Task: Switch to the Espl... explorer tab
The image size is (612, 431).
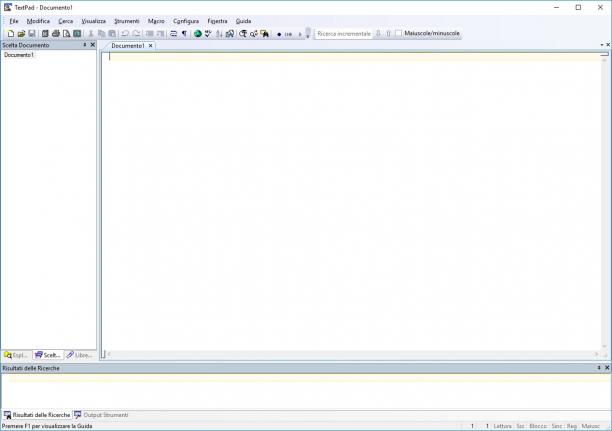Action: [16, 355]
